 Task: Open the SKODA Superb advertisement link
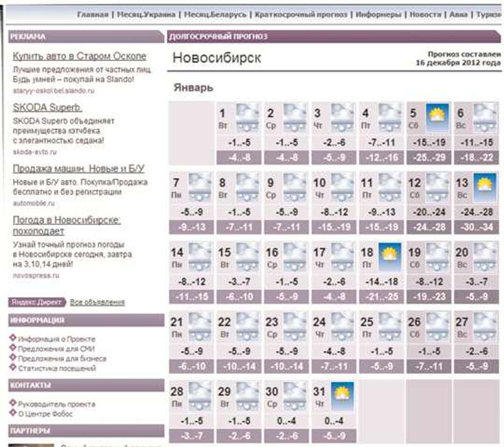(x=48, y=107)
